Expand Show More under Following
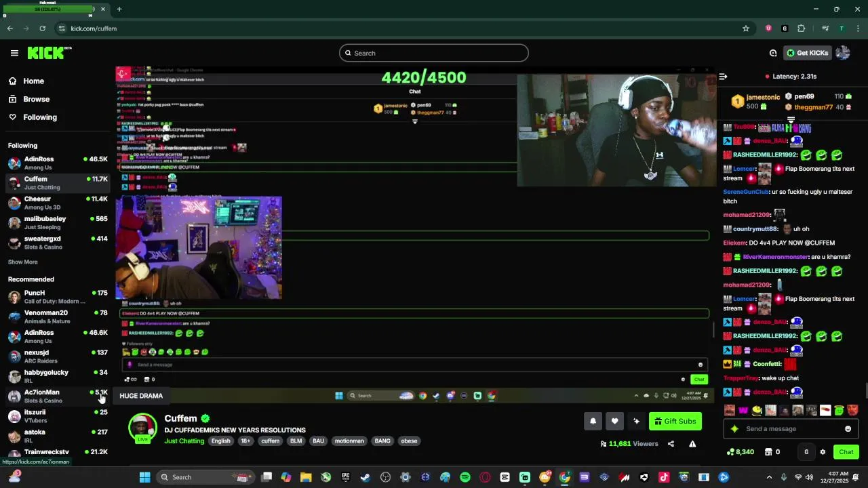The width and height of the screenshot is (868, 488). coord(23,262)
